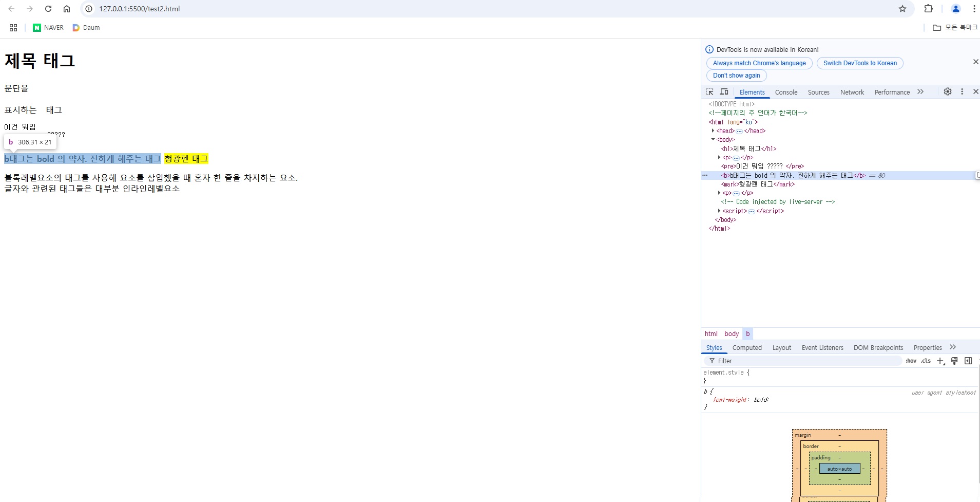Image resolution: width=980 pixels, height=502 pixels.
Task: Open the NAVER bookmark
Action: [x=48, y=28]
